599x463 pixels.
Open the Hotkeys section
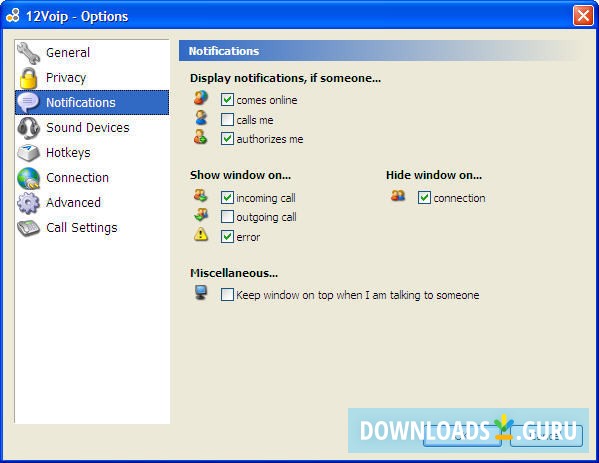pos(92,152)
